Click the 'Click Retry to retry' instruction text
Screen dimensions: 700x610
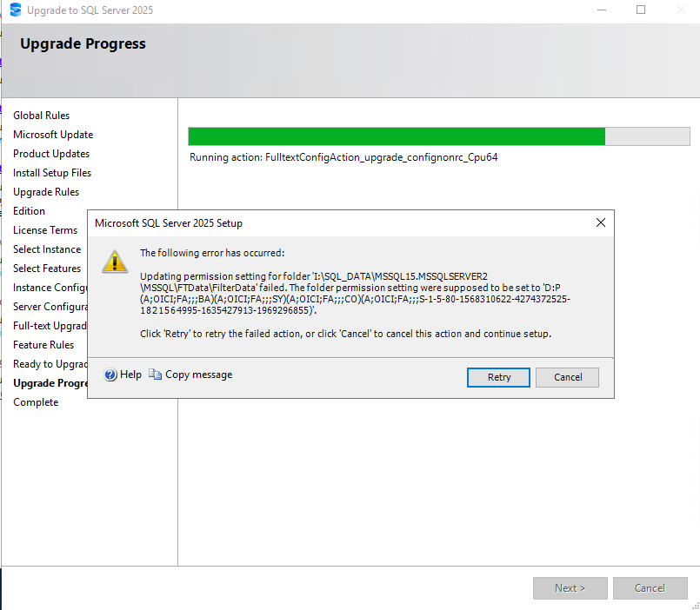[x=345, y=334]
